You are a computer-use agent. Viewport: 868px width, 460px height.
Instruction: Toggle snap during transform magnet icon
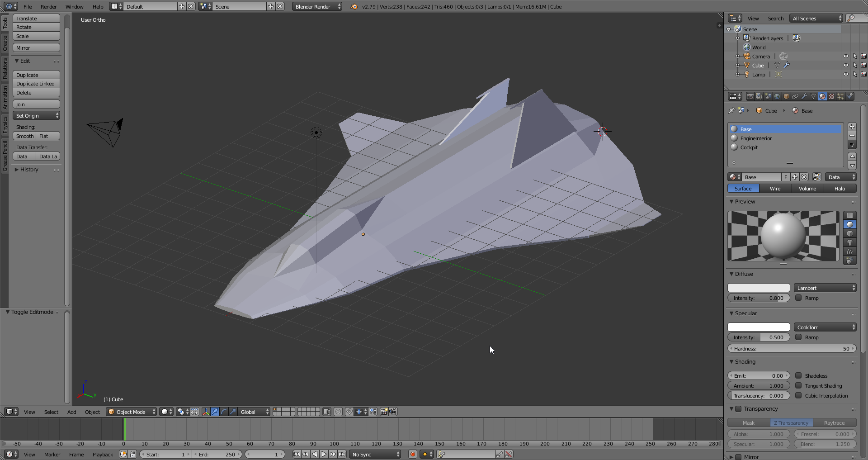pyautogui.click(x=349, y=412)
